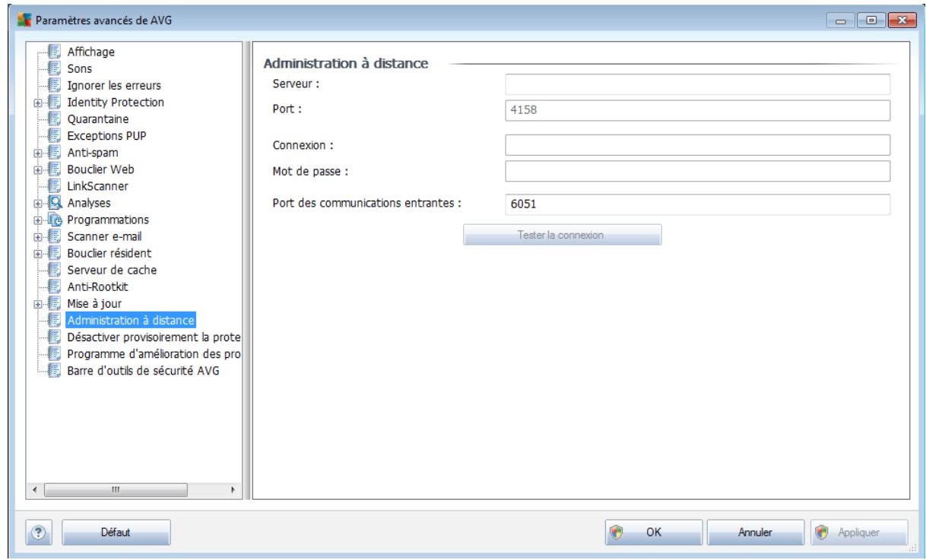
Task: Open Anti-Rootkit settings
Action: point(98,286)
